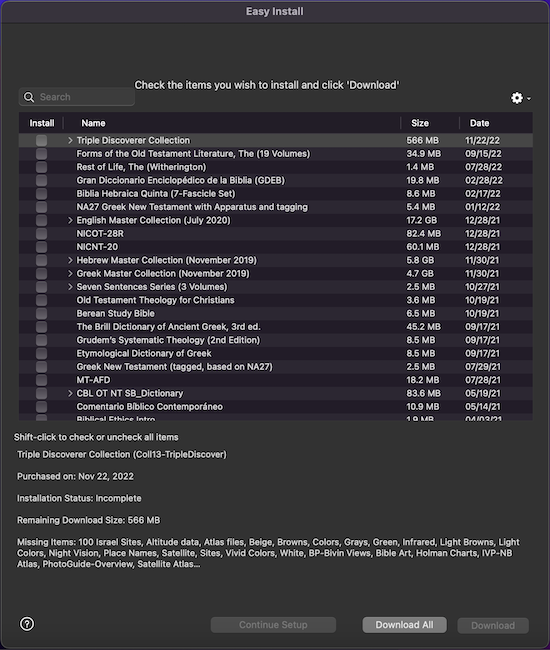550x650 pixels.
Task: Click the magnifying glass search icon
Action: [29, 97]
